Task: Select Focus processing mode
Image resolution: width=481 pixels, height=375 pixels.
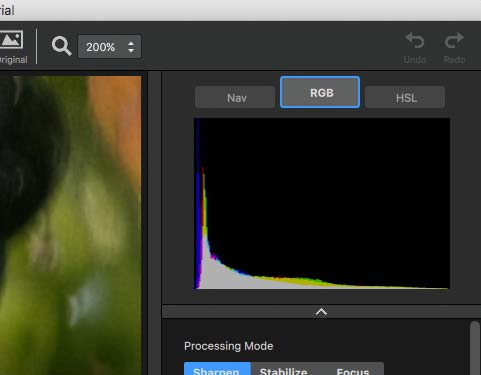Action: point(351,369)
